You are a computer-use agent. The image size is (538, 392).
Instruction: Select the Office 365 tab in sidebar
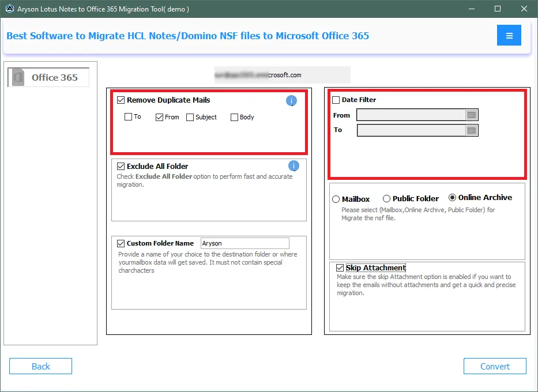click(48, 77)
